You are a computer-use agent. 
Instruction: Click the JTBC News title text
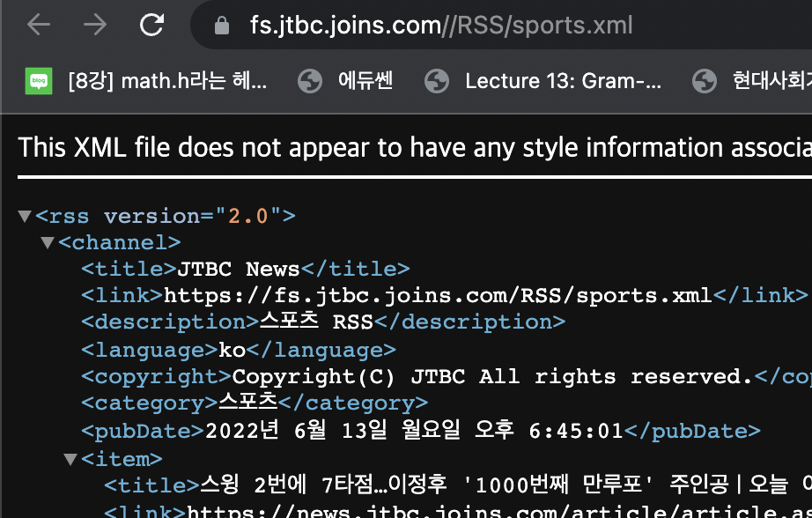point(239,269)
